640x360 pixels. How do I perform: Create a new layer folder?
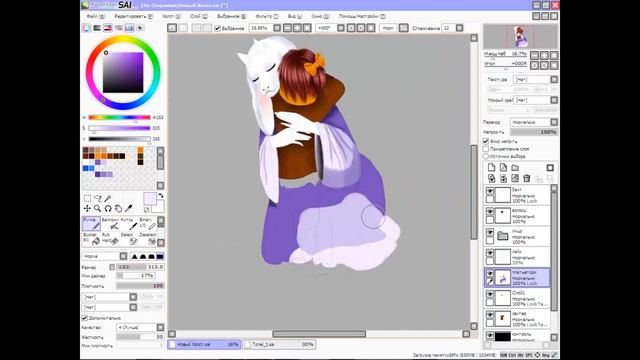click(515, 168)
